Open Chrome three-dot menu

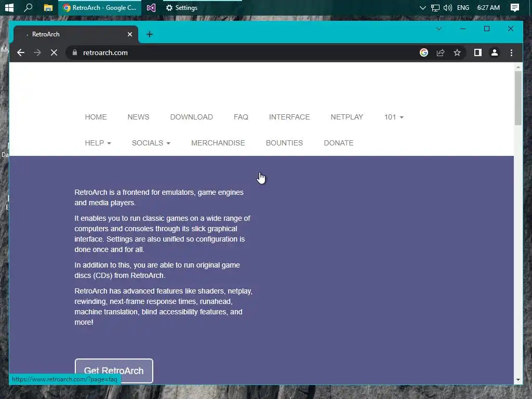(x=511, y=52)
